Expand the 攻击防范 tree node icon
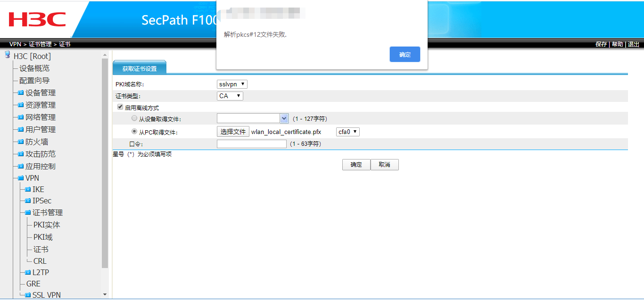644x302 pixels. tap(21, 154)
